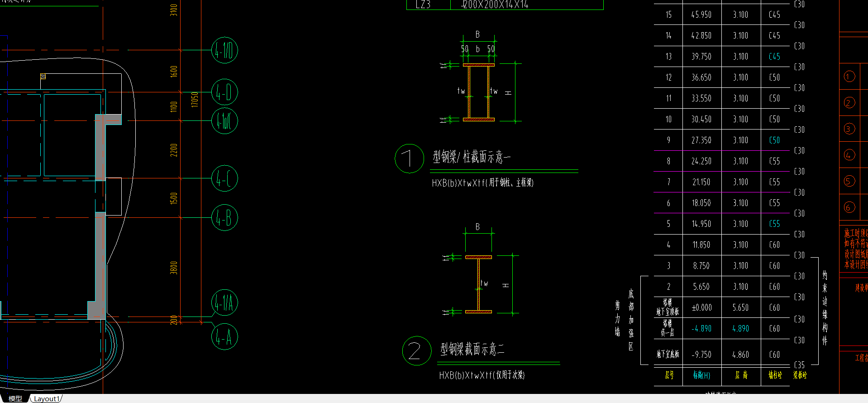
Task: Click elevation value 11.850 in table
Action: point(701,245)
